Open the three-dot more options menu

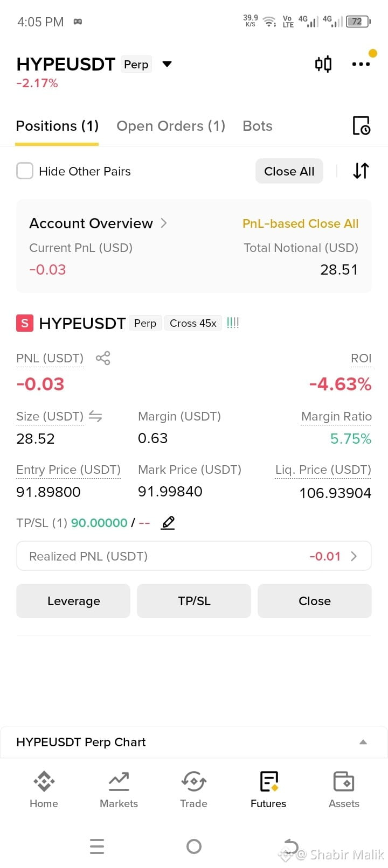pos(361,64)
